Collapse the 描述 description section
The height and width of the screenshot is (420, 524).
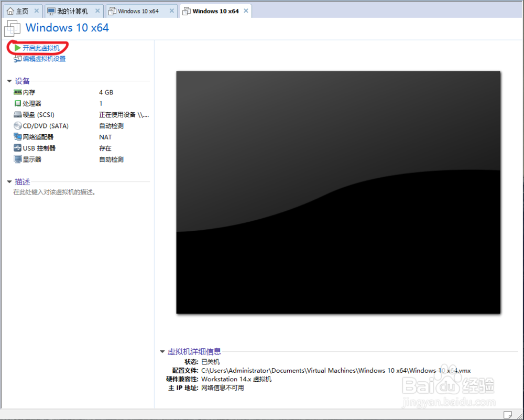click(9, 182)
